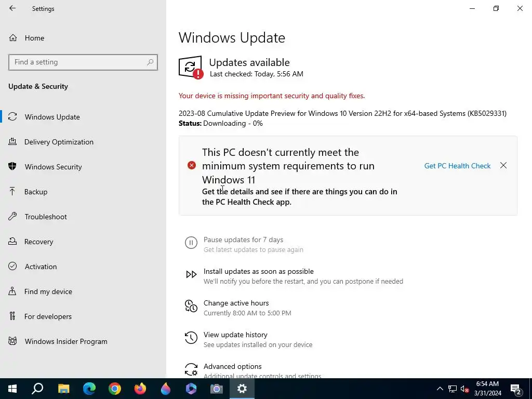Click the KB5029331 cumulative update text

tap(343, 113)
